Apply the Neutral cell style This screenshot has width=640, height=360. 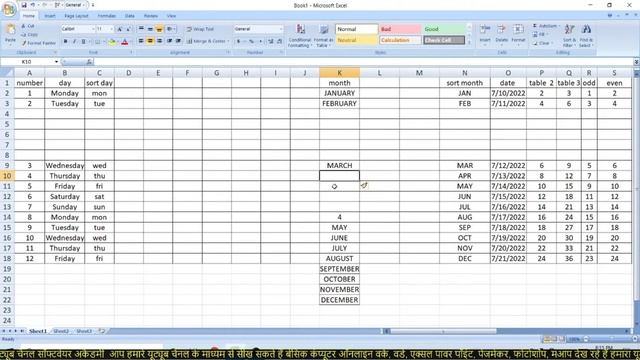[357, 40]
